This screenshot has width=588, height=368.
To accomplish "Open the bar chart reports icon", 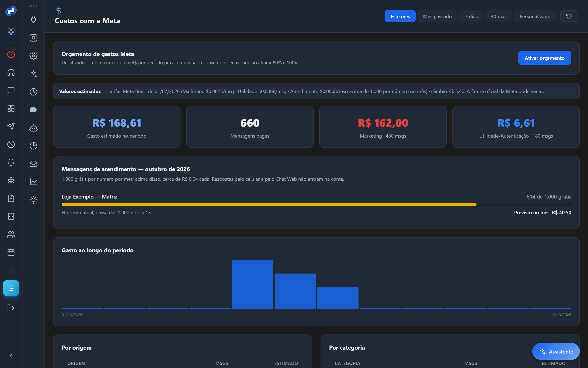I will point(11,270).
